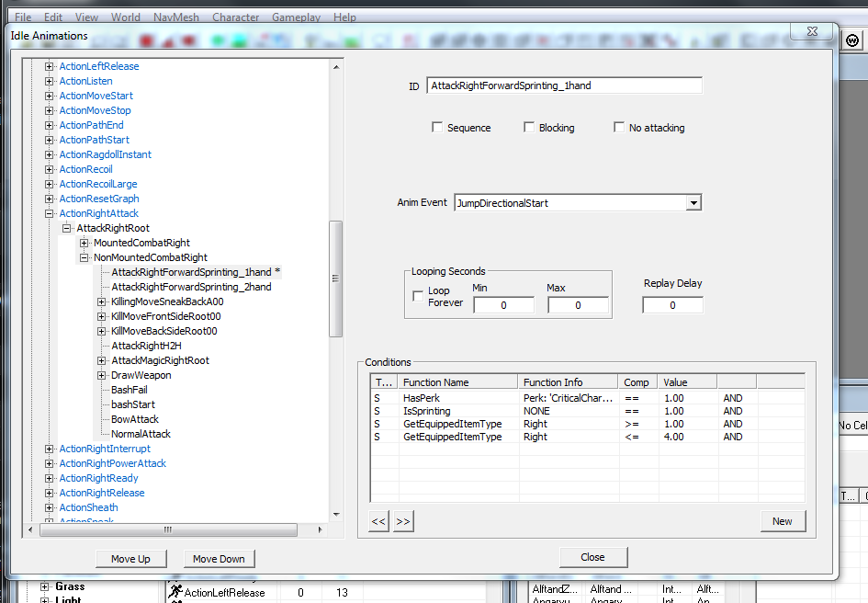Image resolution: width=868 pixels, height=603 pixels.
Task: Expand AttackMagicRightRoot node
Action: point(101,361)
